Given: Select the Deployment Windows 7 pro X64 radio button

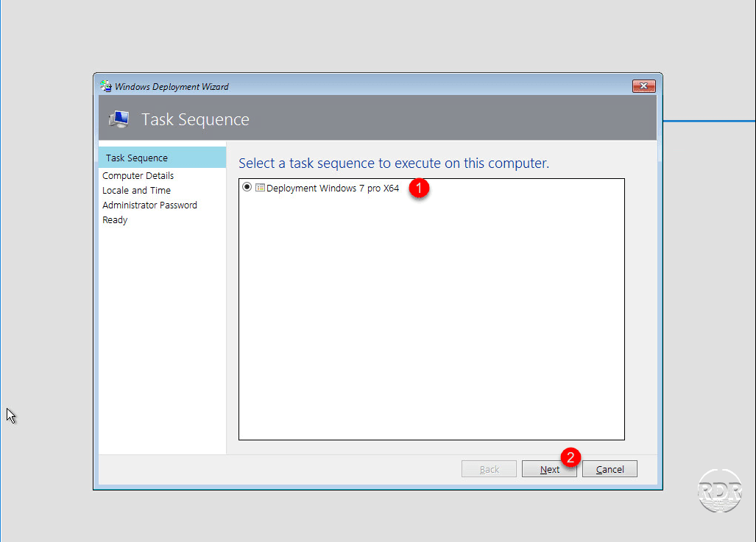Looking at the screenshot, I should tap(247, 186).
